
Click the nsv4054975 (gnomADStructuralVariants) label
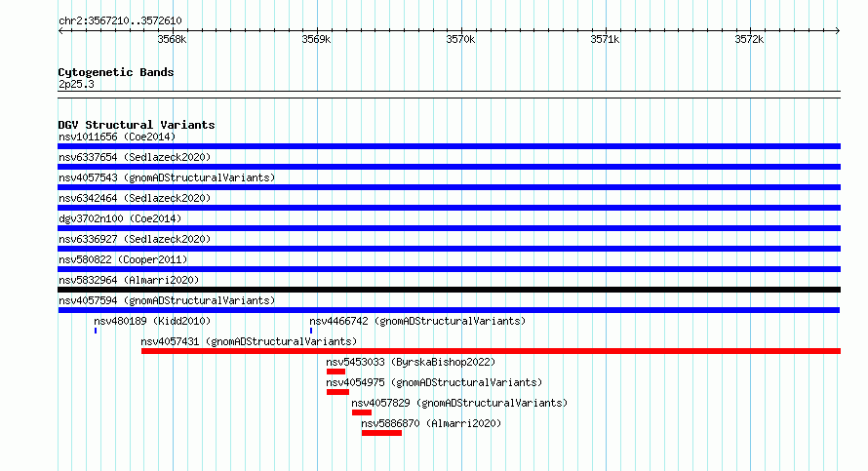coord(434,382)
